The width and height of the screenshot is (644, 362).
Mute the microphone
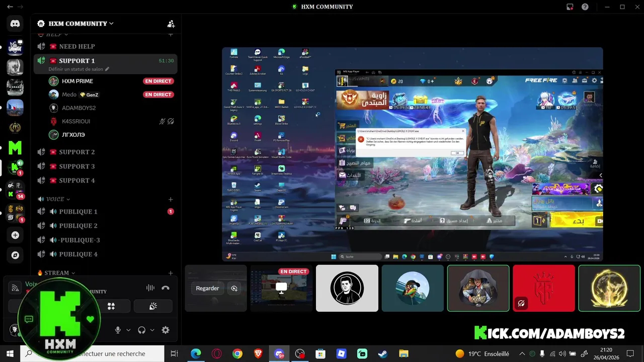coord(118,330)
